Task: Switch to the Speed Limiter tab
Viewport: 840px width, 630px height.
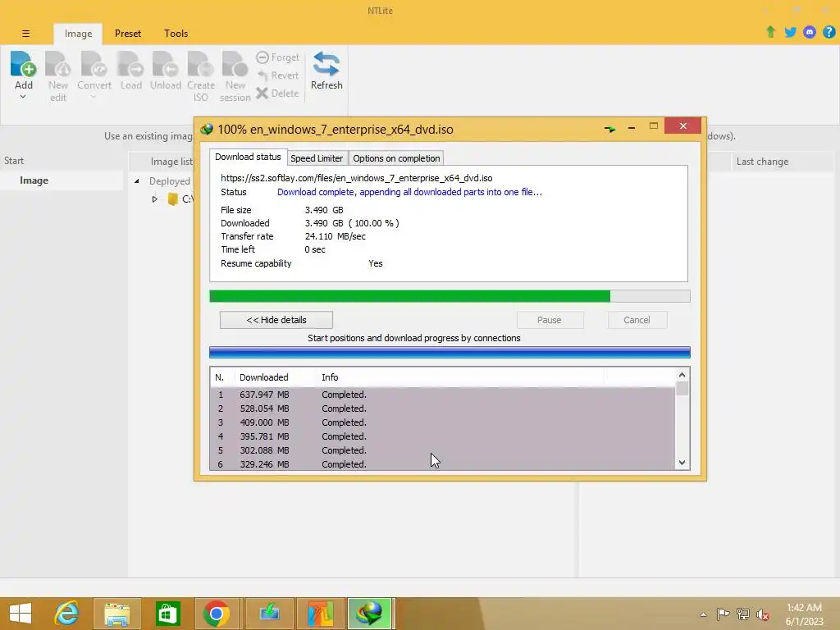Action: pyautogui.click(x=317, y=158)
